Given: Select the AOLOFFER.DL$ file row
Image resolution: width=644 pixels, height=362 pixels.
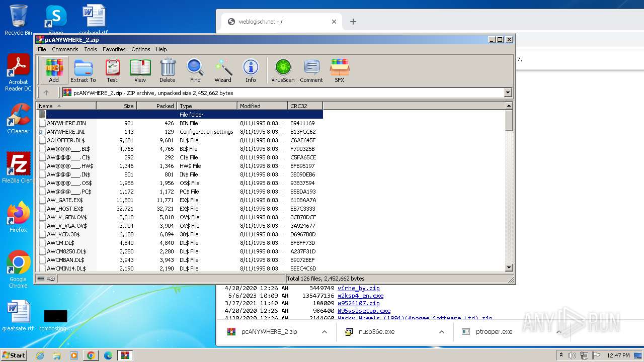Looking at the screenshot, I should tap(180, 140).
